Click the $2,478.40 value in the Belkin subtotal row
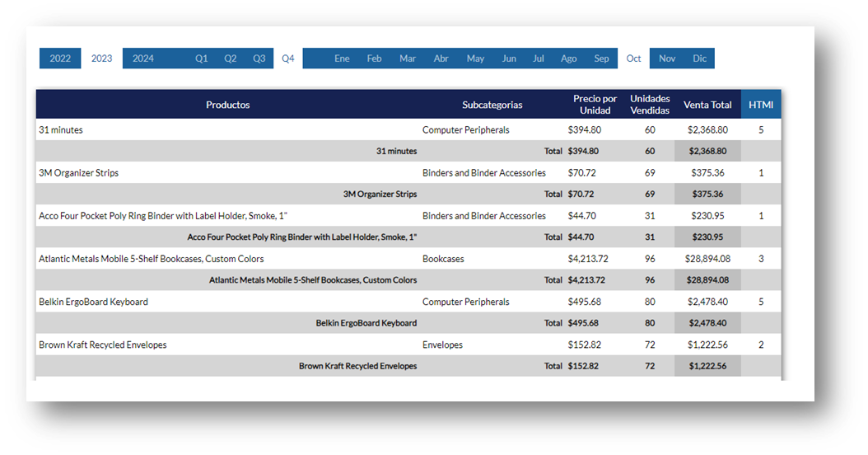This screenshot has height=455, width=868. coord(708,323)
